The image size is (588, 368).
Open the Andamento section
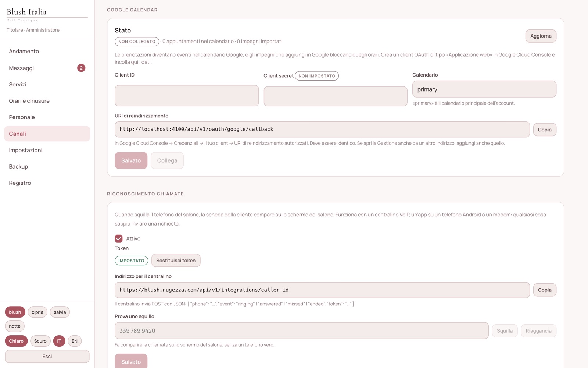click(47, 51)
